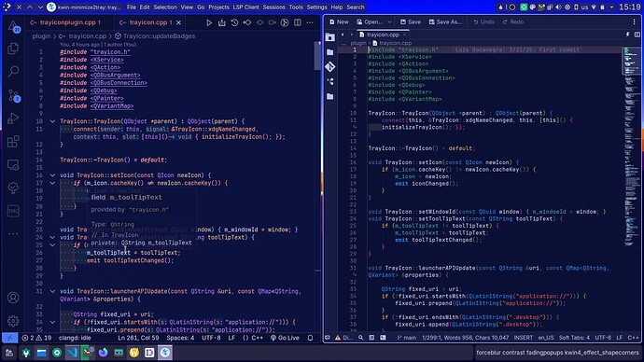Screen dimensions: 644x362
Task: Open VS Code Extensions view
Action: [x=13, y=142]
